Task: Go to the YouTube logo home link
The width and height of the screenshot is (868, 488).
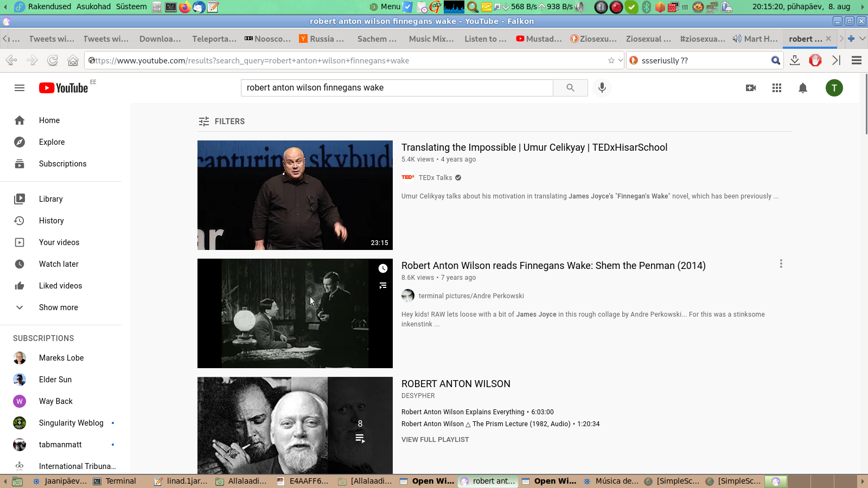Action: (x=63, y=88)
